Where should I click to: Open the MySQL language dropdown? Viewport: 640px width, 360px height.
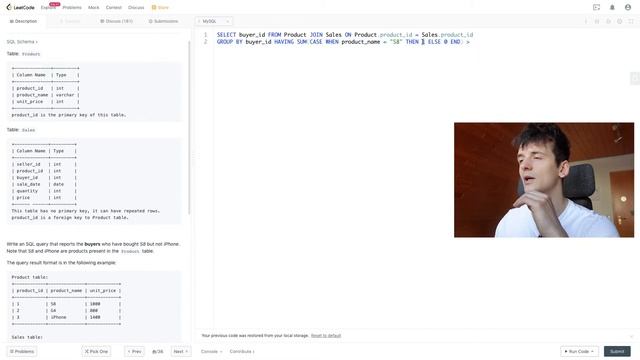214,21
